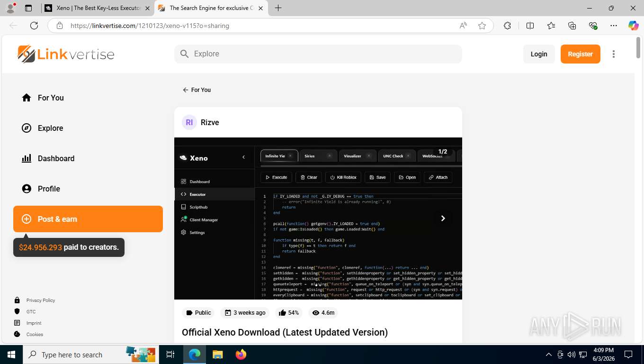Screen dimensions: 644x364
Task: Open the Collections icon
Action: 572,26
